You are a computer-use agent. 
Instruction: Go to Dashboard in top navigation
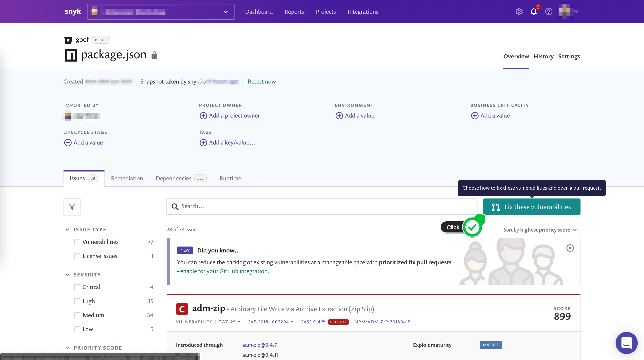pyautogui.click(x=259, y=11)
